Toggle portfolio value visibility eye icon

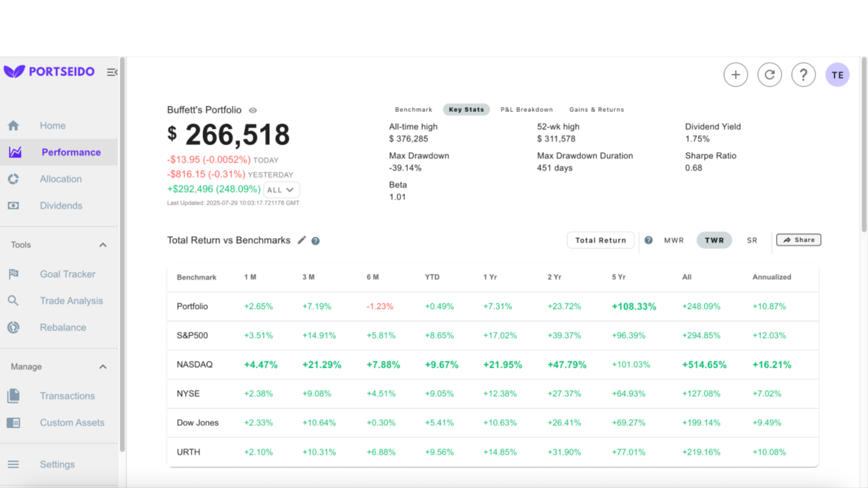click(x=253, y=110)
